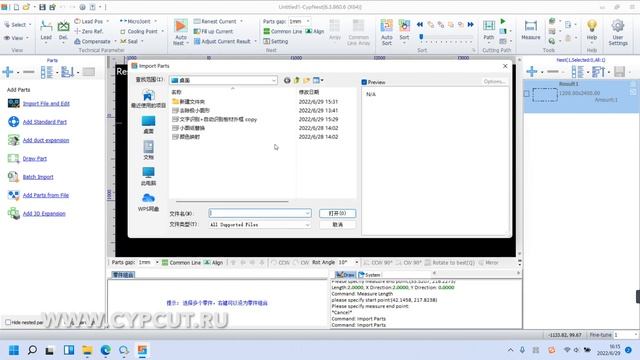Toggle Common Line in lower toolbar

pyautogui.click(x=181, y=262)
